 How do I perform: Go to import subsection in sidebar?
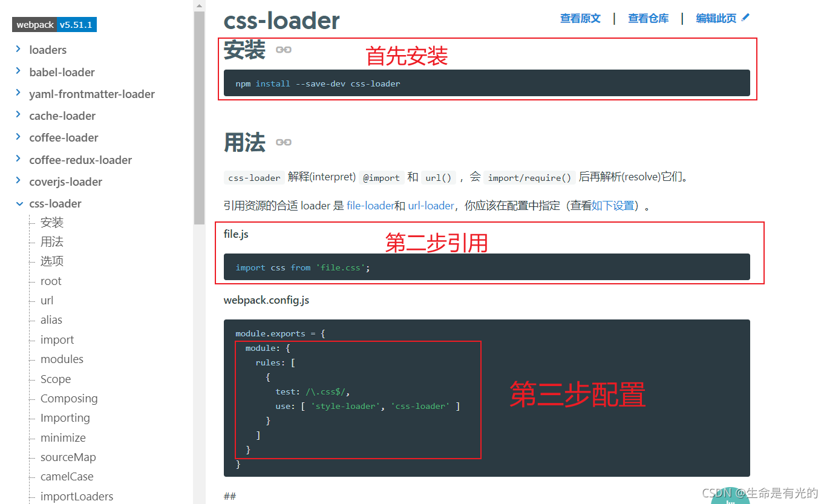[x=57, y=340]
